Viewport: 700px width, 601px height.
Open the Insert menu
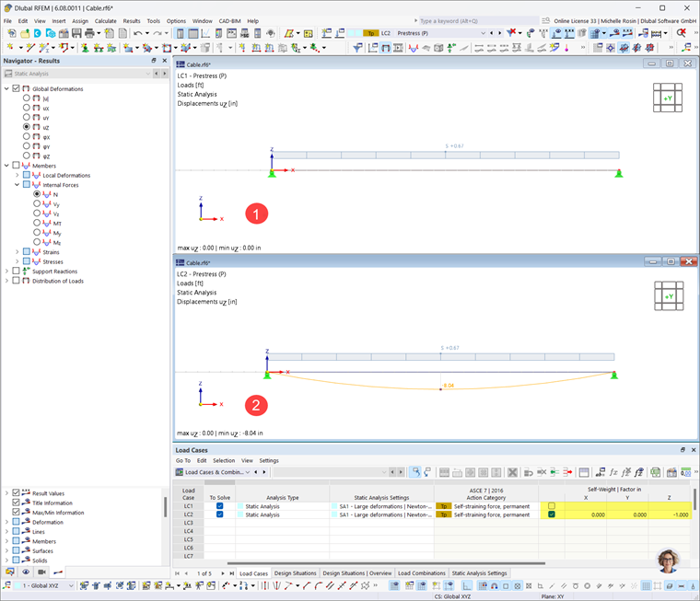[58, 21]
